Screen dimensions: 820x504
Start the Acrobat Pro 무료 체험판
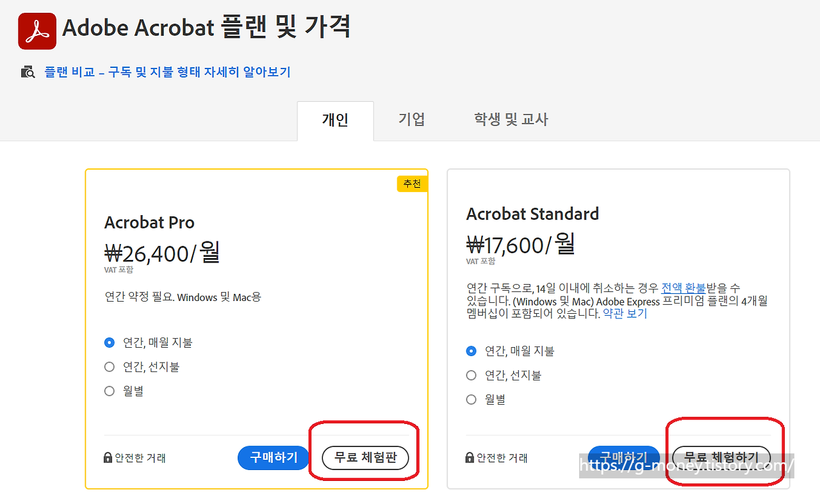[365, 458]
